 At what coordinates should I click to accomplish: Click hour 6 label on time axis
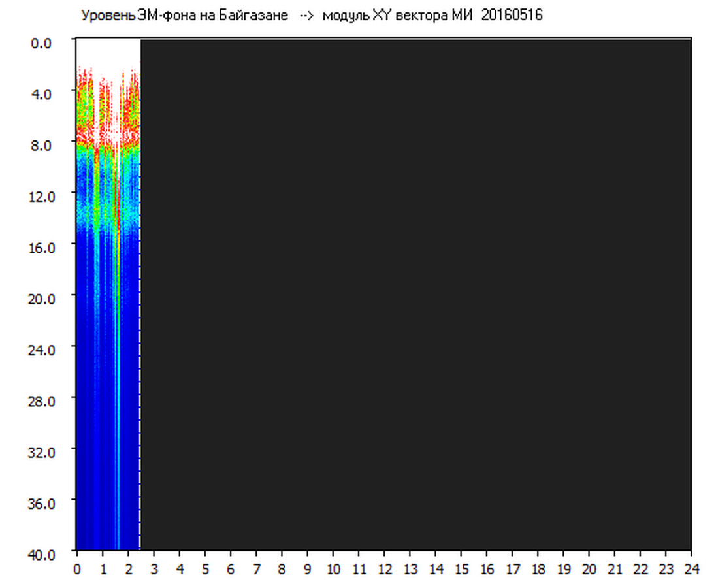[231, 569]
